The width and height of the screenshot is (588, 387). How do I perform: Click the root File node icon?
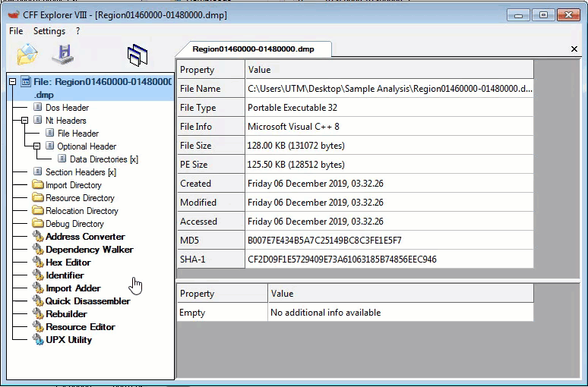click(x=26, y=81)
